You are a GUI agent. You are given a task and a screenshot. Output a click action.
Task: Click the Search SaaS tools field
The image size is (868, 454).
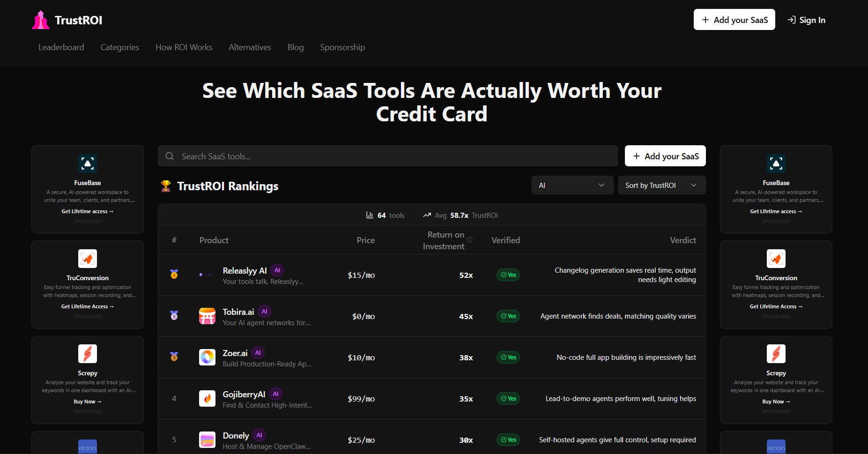point(387,156)
